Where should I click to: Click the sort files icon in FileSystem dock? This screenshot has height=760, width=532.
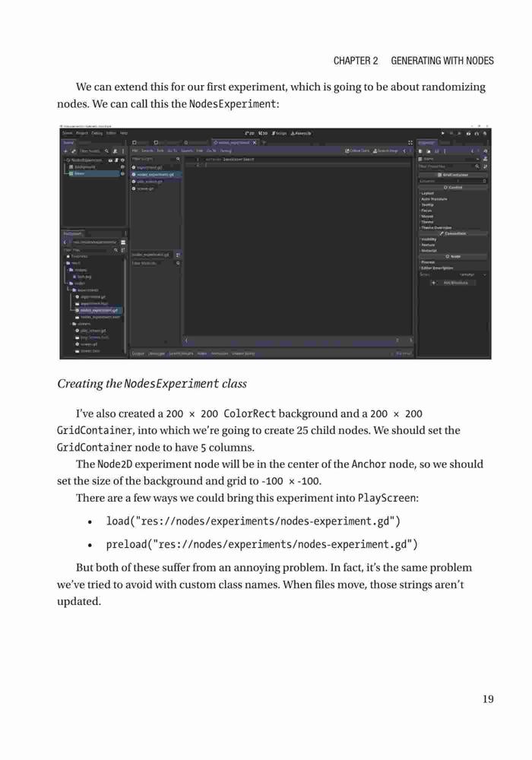(123, 250)
